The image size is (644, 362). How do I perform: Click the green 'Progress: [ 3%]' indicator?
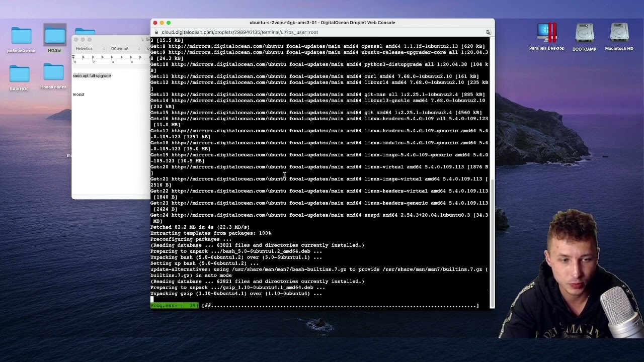click(174, 306)
